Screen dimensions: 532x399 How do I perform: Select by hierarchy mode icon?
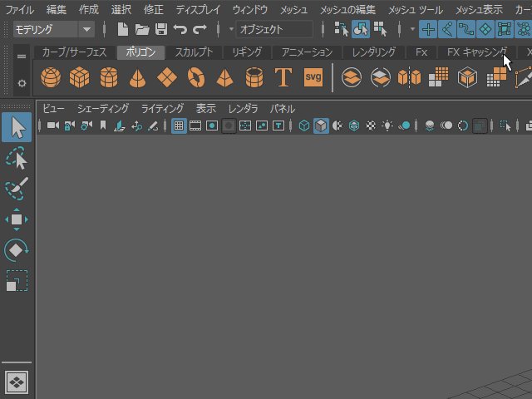pyautogui.click(x=342, y=30)
